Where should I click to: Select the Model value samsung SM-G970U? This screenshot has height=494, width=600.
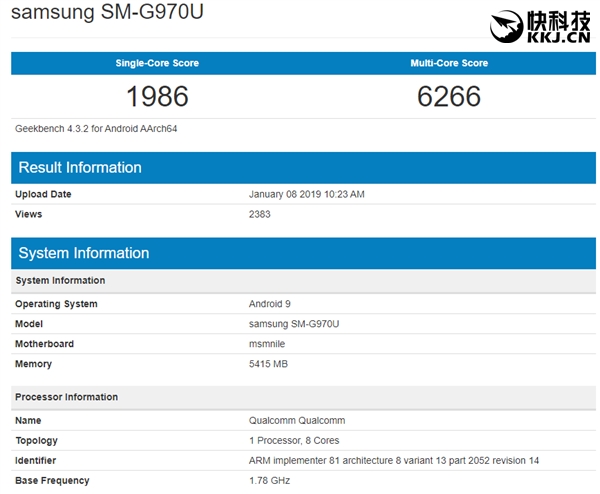(x=294, y=324)
